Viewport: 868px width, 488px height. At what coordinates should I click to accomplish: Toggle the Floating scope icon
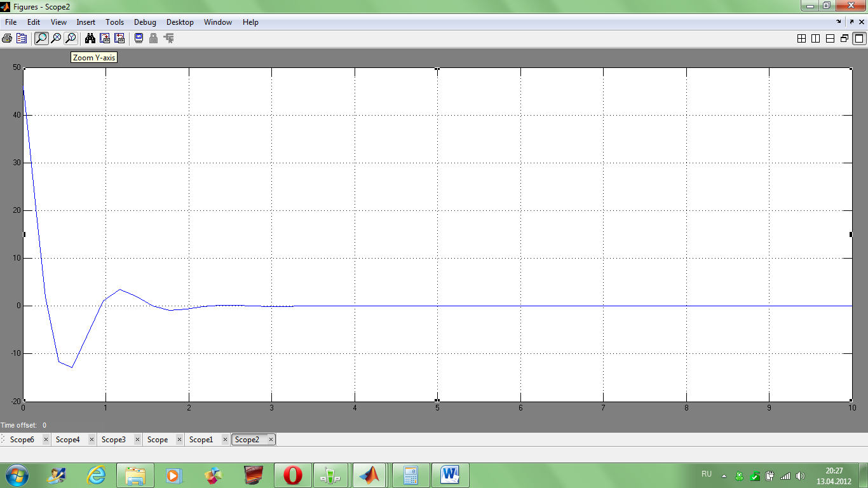pos(139,38)
